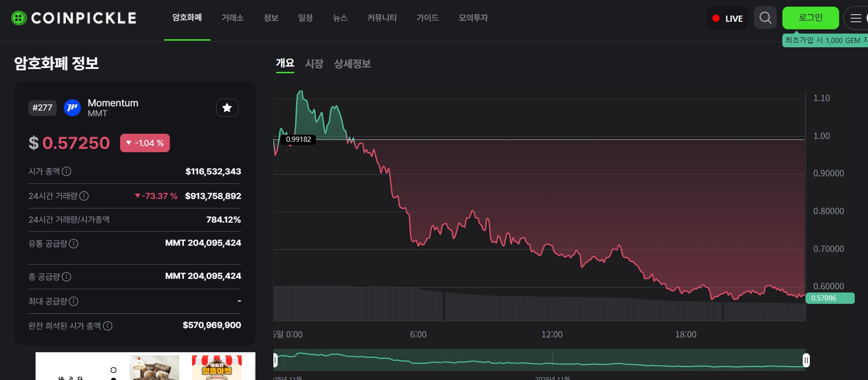868x380 pixels.
Task: Click the advertisement banner thumbnail
Action: coord(154,367)
